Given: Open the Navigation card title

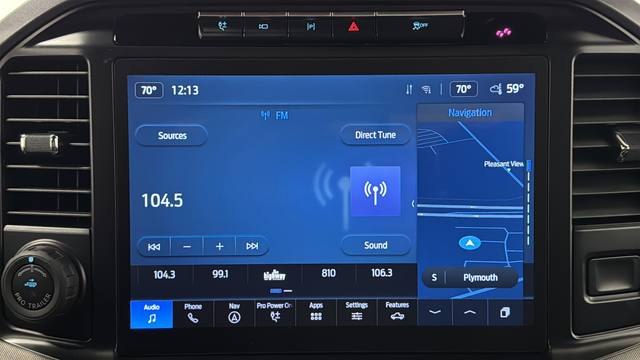Looking at the screenshot, I should (x=470, y=113).
